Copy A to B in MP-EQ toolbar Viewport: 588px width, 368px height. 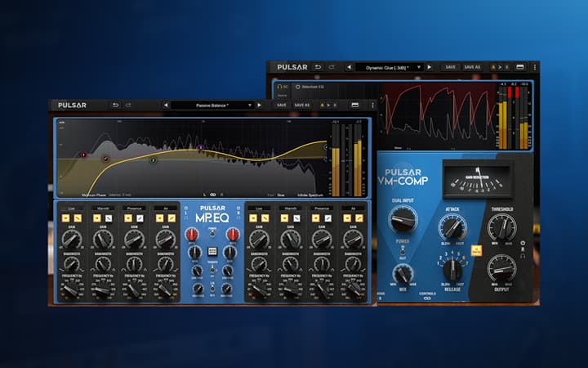[328, 105]
